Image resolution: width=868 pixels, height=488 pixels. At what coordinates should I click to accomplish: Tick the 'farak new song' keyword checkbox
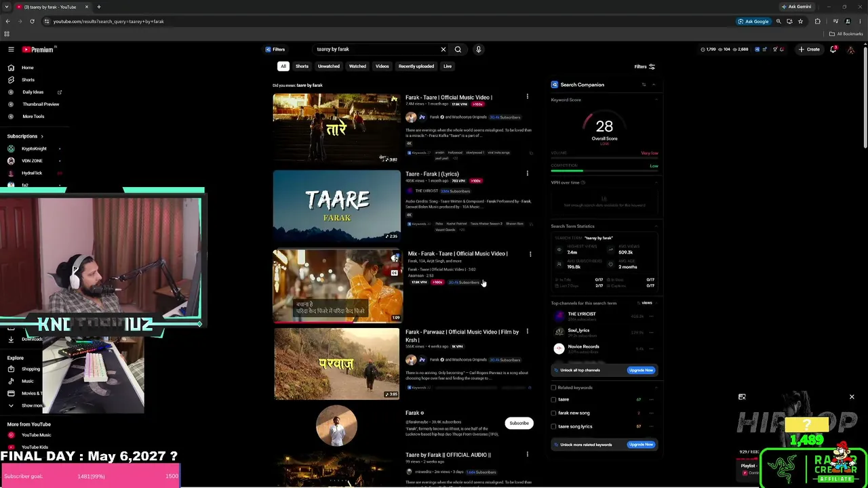pos(553,413)
